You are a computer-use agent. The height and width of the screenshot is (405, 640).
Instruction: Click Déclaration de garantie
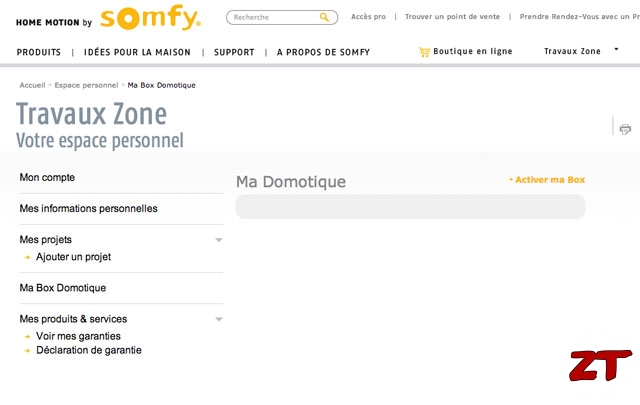[x=89, y=350]
